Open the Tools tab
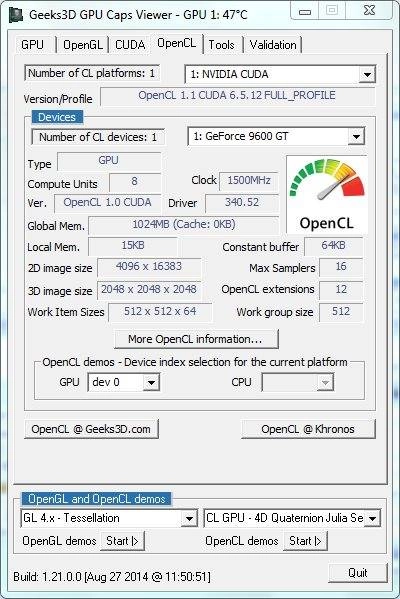Image resolution: width=400 pixels, height=599 pixels. [221, 45]
